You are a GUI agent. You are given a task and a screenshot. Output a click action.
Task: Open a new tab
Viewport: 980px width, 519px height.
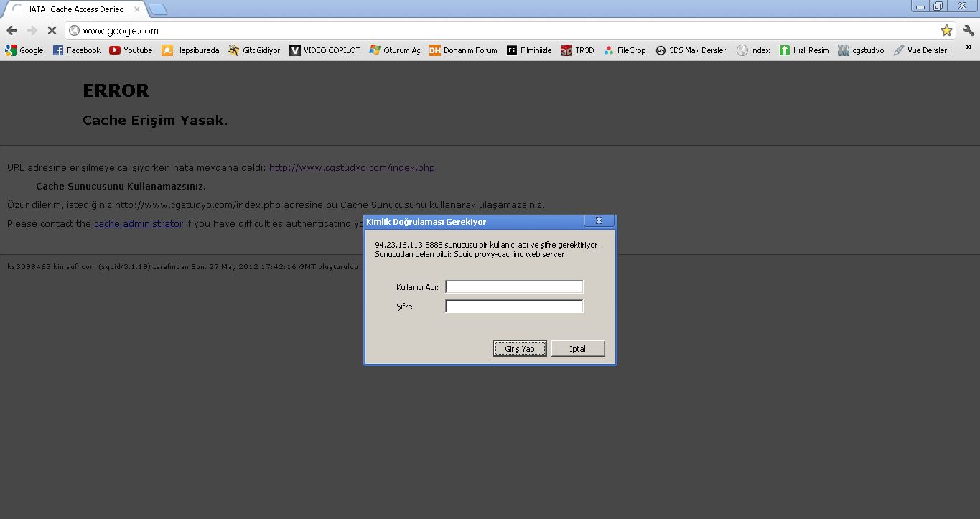click(x=158, y=9)
